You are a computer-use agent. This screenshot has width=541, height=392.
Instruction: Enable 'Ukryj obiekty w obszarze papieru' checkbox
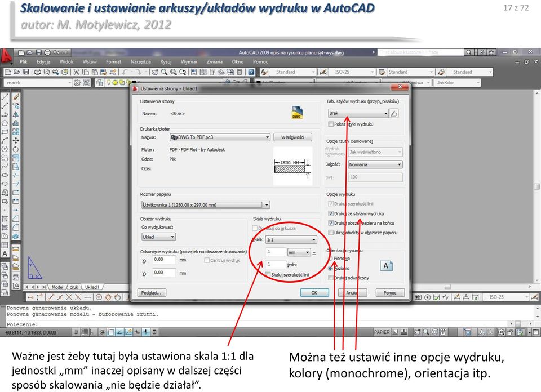pos(331,233)
